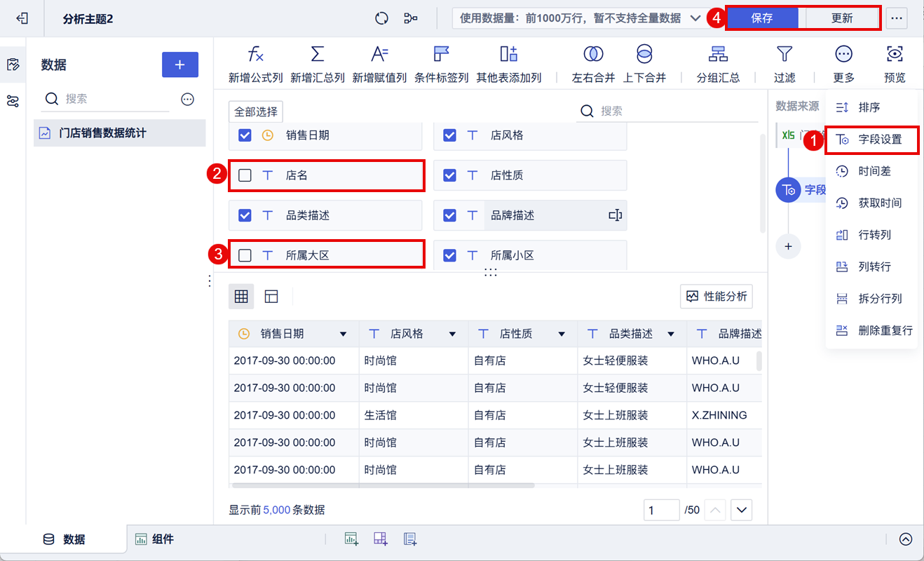Open the 店风格 column dropdown
Screen dimensions: 924x561
(x=452, y=333)
